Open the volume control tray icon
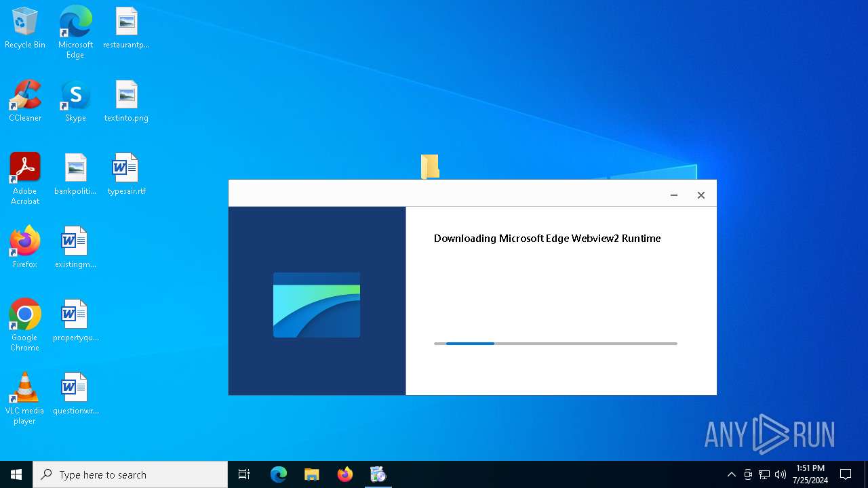Screen dimensions: 868x488 click(x=781, y=474)
